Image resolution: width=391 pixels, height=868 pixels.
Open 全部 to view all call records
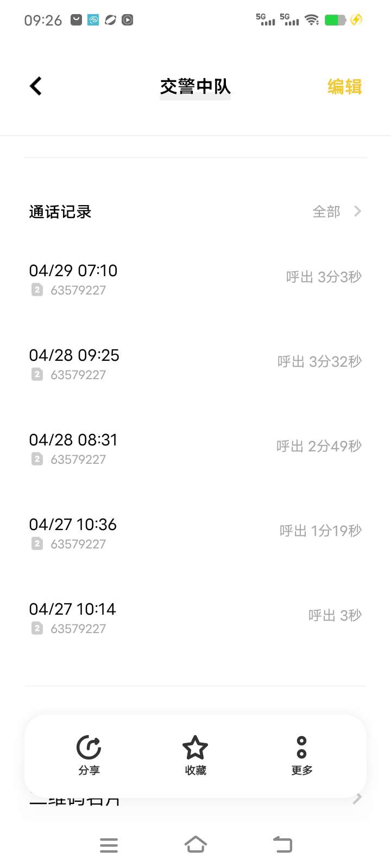point(326,212)
